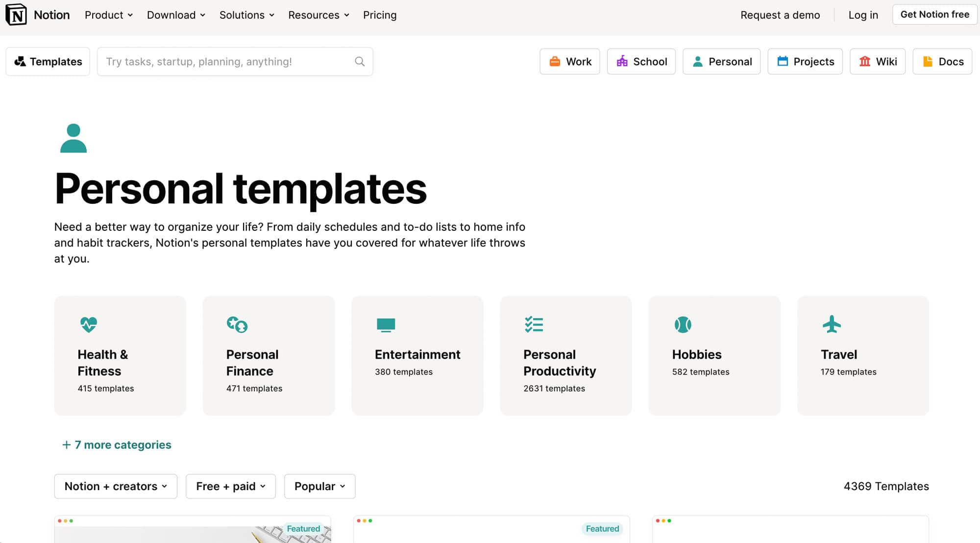Viewport: 980px width, 543px height.
Task: Go to the Pricing page
Action: (x=380, y=15)
